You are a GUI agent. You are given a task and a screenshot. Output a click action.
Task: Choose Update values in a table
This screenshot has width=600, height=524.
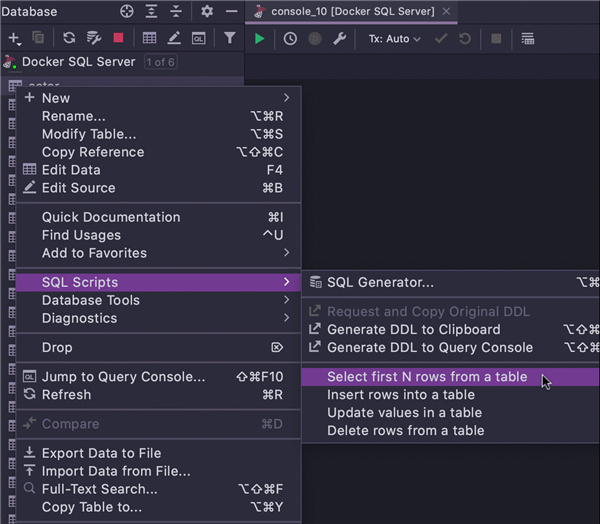451,413
